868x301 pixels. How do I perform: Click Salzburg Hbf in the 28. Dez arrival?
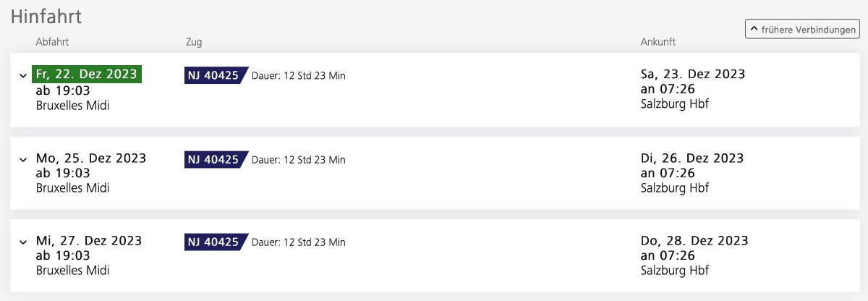[675, 271]
